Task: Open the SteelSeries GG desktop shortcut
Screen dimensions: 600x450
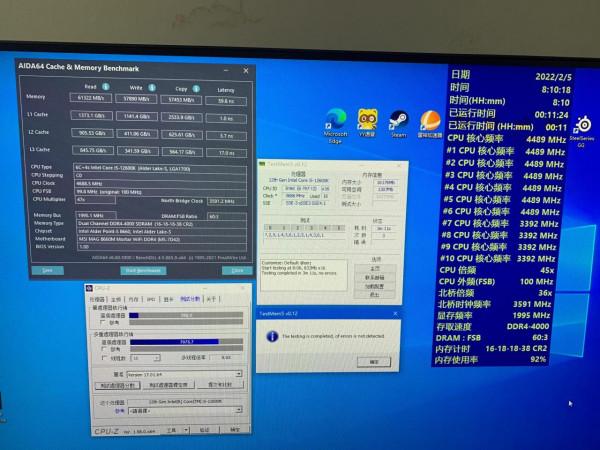Action: 583,131
